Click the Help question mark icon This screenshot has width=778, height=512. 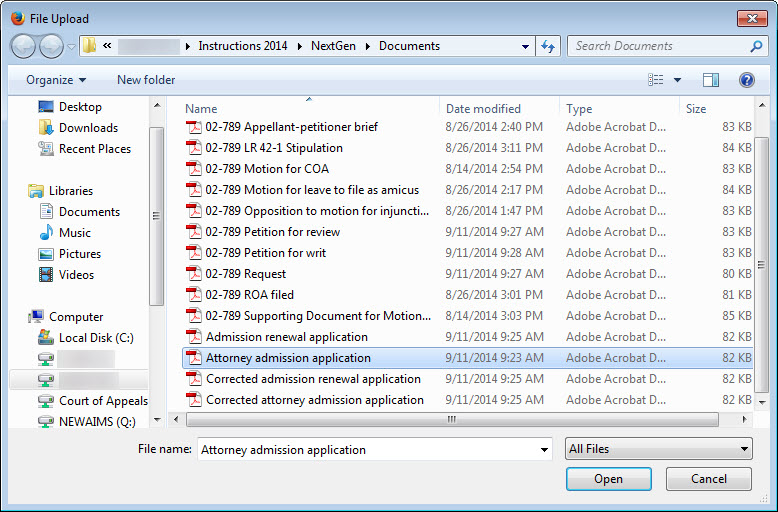[746, 80]
